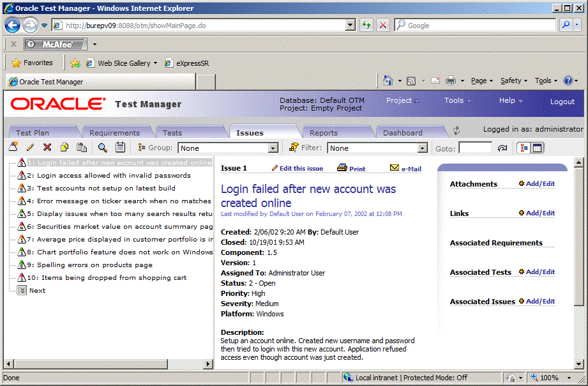The height and width of the screenshot is (386, 588).
Task: Click the McAfee toolbar button
Action: click(56, 44)
